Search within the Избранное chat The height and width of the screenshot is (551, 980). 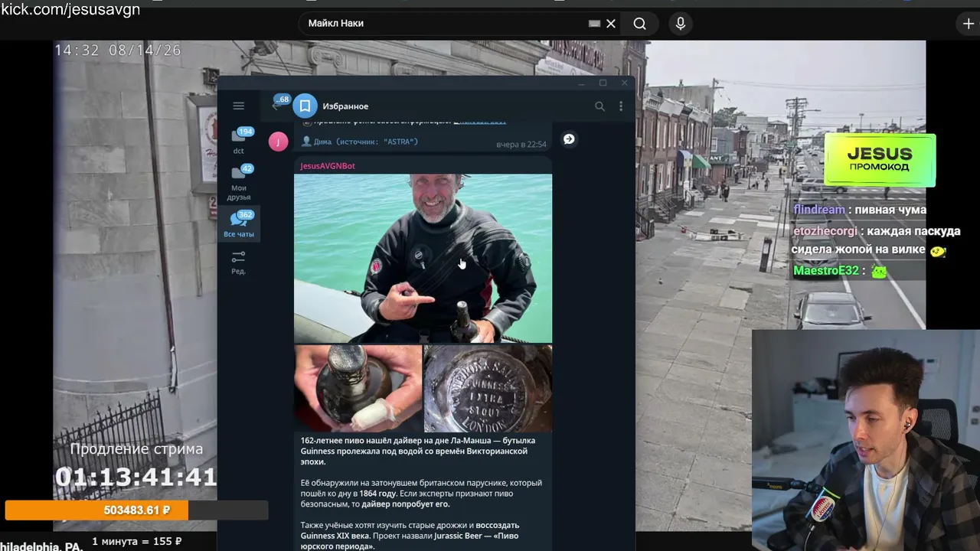(x=599, y=106)
